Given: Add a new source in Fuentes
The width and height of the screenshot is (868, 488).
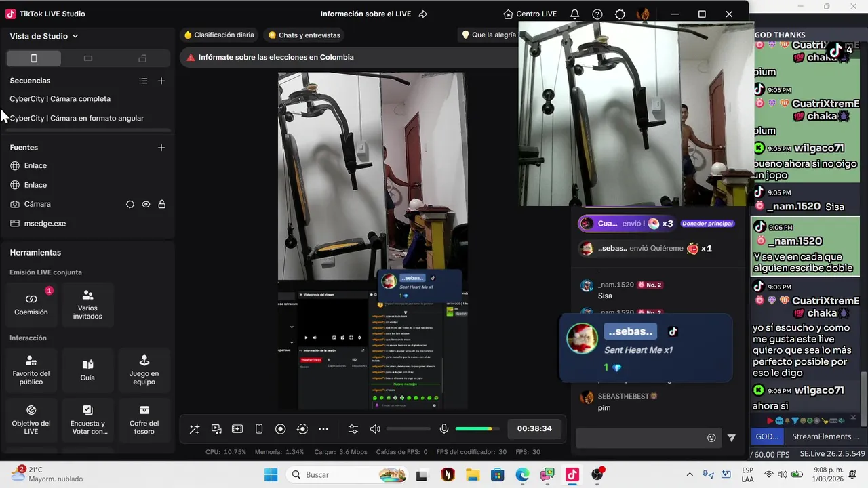Looking at the screenshot, I should (161, 148).
